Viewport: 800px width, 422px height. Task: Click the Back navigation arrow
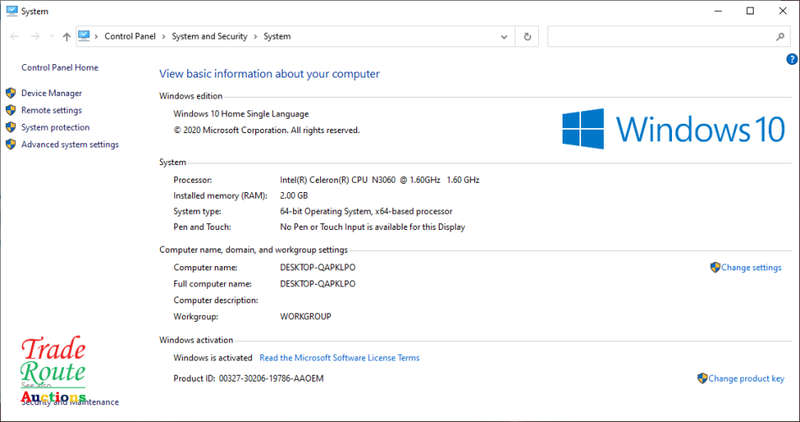15,36
